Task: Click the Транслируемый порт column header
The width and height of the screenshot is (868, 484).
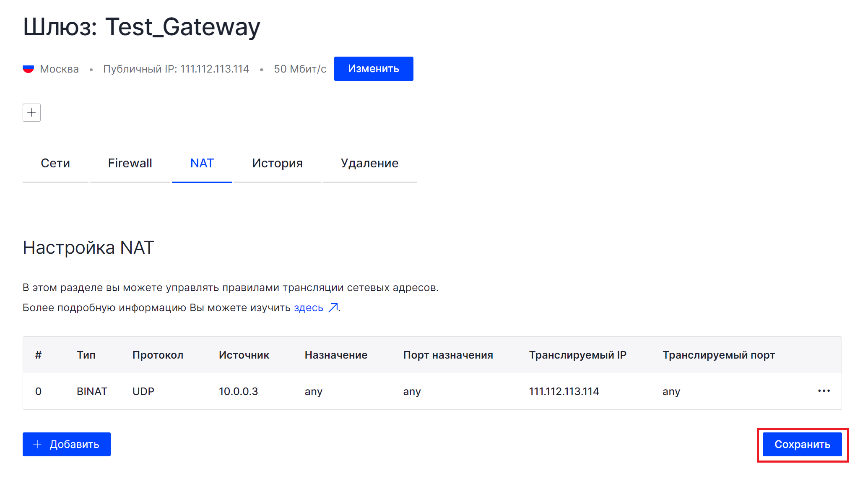Action: [718, 355]
